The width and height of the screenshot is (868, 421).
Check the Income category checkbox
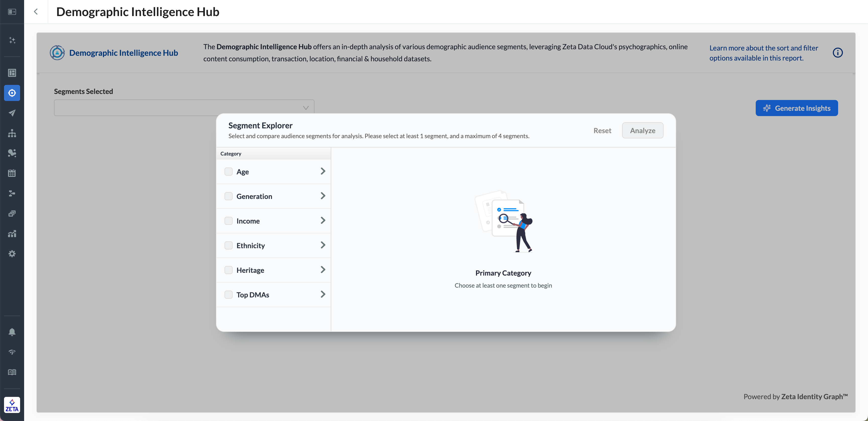229,221
